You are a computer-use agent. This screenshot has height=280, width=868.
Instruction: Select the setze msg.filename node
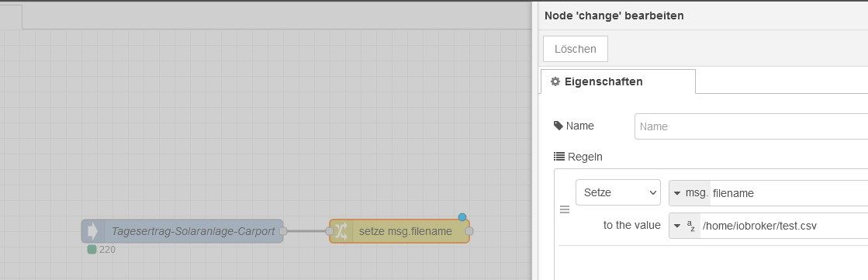399,231
